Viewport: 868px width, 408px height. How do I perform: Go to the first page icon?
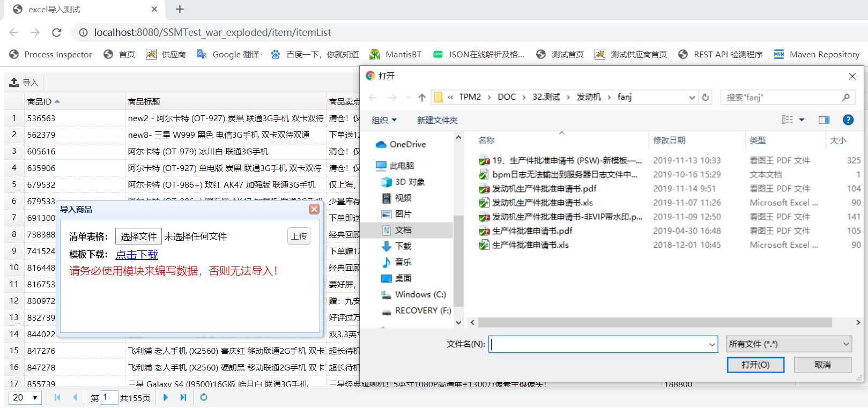coord(57,397)
